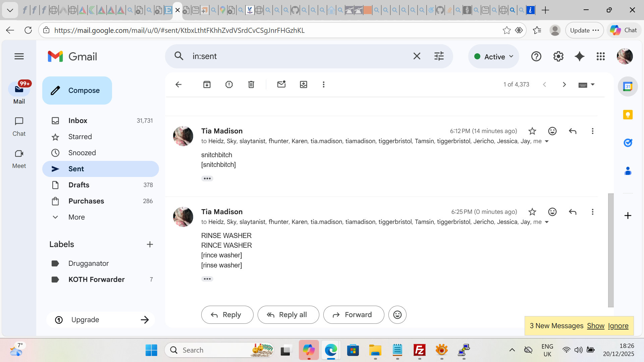Expand the More section in sidebar
Screen dimensions: 644x362
tap(76, 217)
